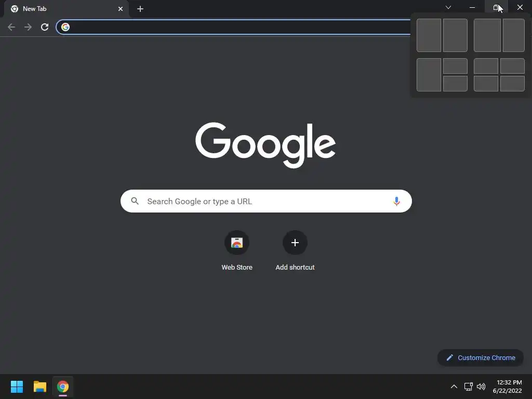Close the New Tab tab
Viewport: 532px width, 399px height.
click(121, 9)
